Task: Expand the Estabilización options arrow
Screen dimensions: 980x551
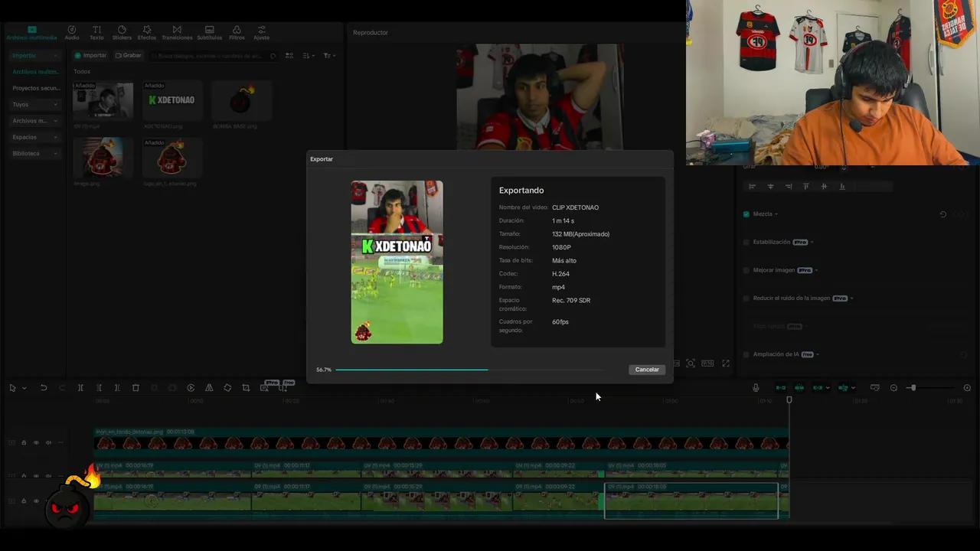Action: [812, 243]
